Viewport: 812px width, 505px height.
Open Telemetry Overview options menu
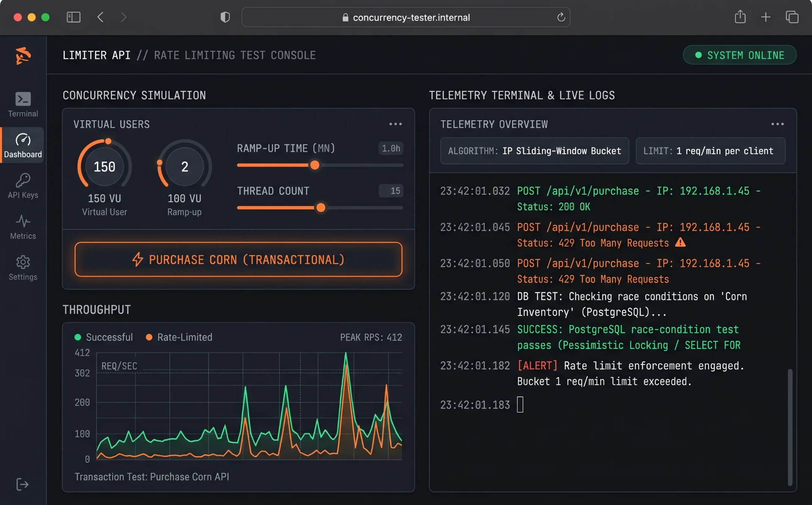tap(777, 124)
